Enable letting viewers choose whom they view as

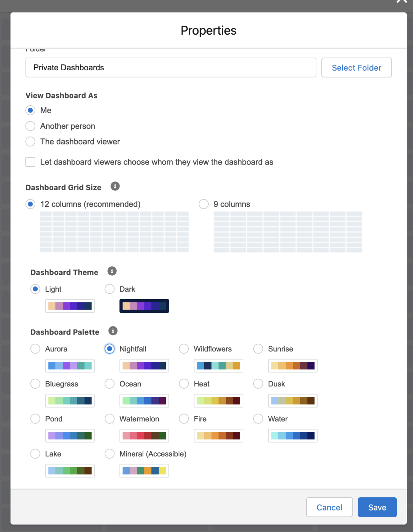point(30,162)
